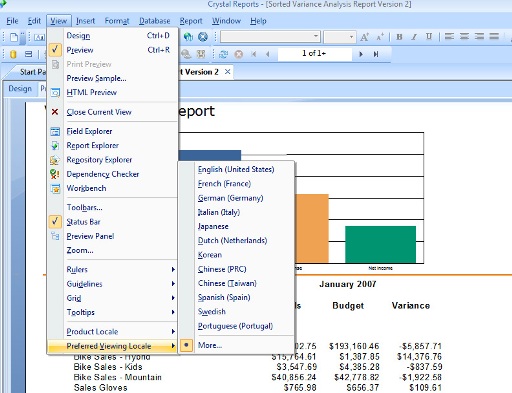Switch to the Design tab
The image size is (512, 393).
pyautogui.click(x=20, y=89)
